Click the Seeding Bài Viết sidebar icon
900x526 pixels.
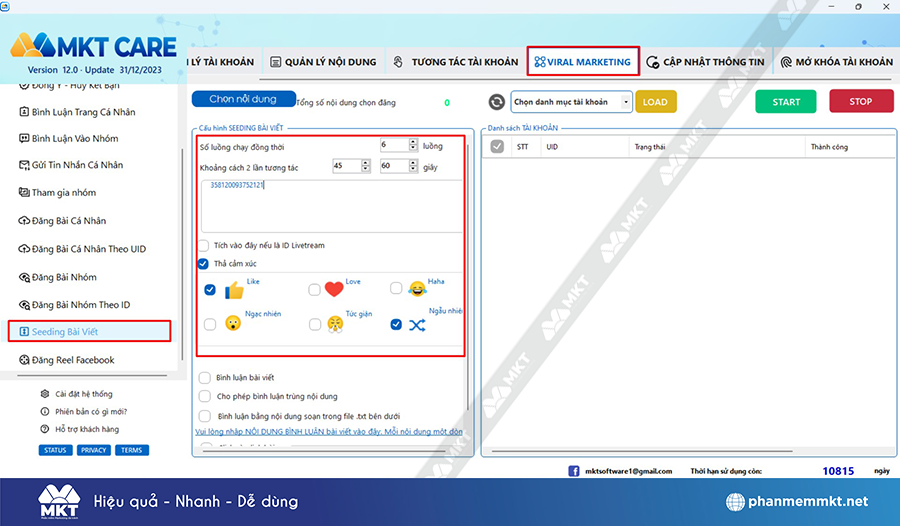point(24,331)
